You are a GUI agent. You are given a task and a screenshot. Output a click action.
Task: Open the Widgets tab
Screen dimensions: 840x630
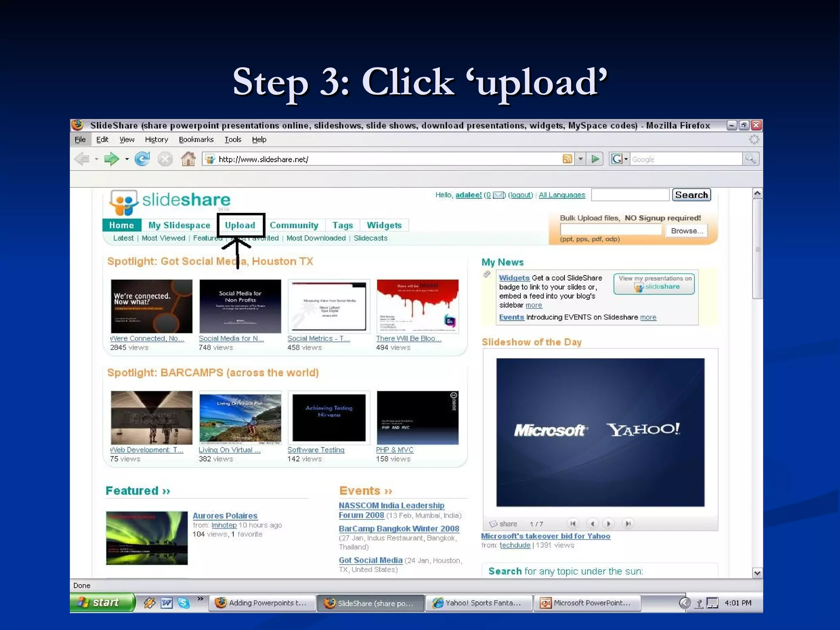click(384, 225)
